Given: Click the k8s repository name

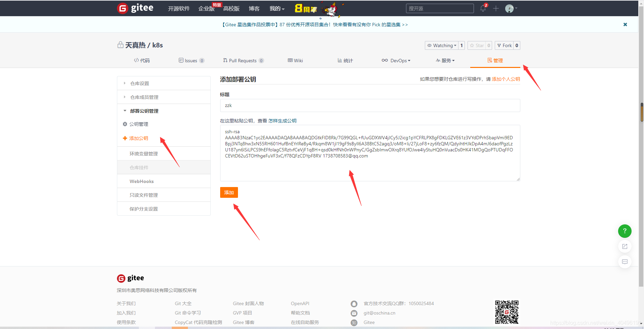Looking at the screenshot, I should click(157, 45).
